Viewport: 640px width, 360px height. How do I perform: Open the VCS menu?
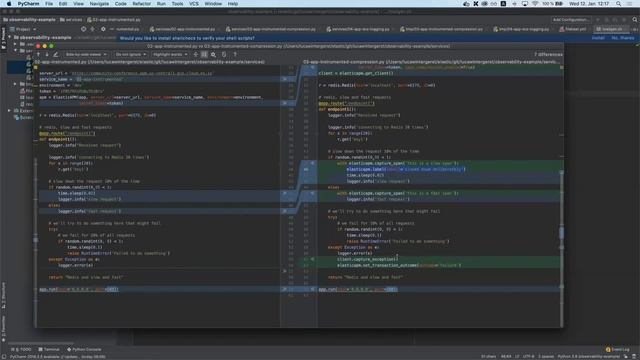point(194,4)
